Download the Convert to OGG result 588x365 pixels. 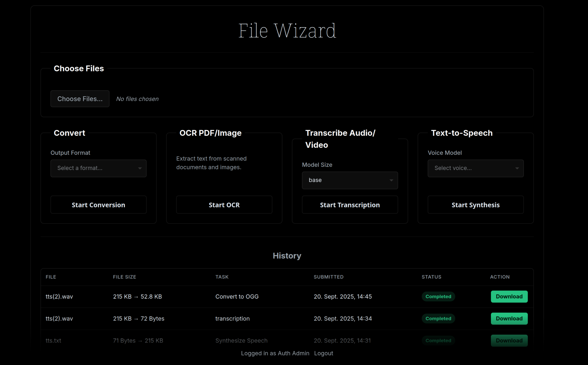[509, 296]
